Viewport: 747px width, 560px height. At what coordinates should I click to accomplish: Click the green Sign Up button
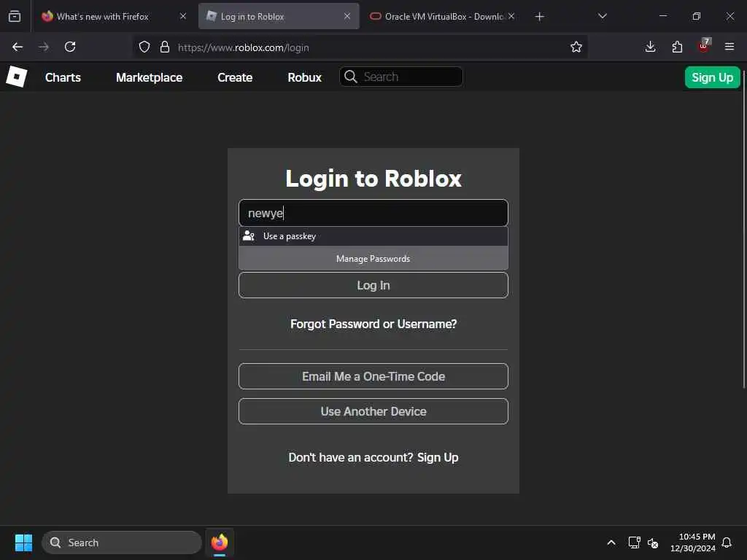click(x=712, y=77)
